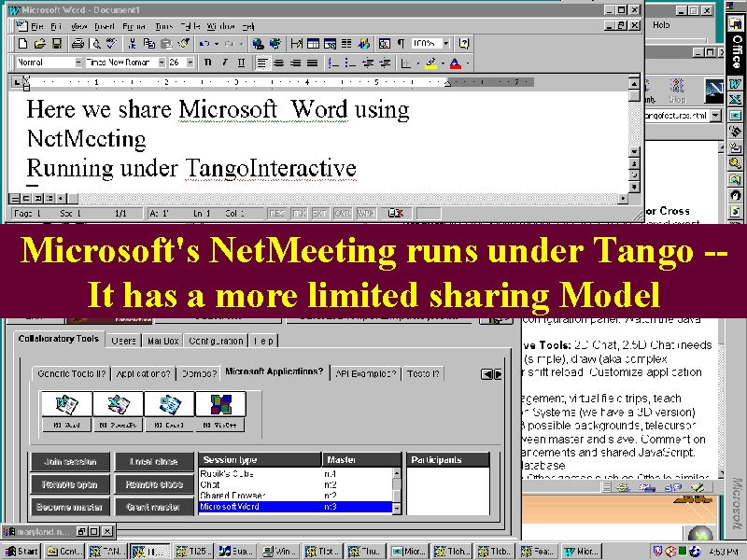Open the Times New Roman font dropdown
The width and height of the screenshot is (747, 560).
162,63
